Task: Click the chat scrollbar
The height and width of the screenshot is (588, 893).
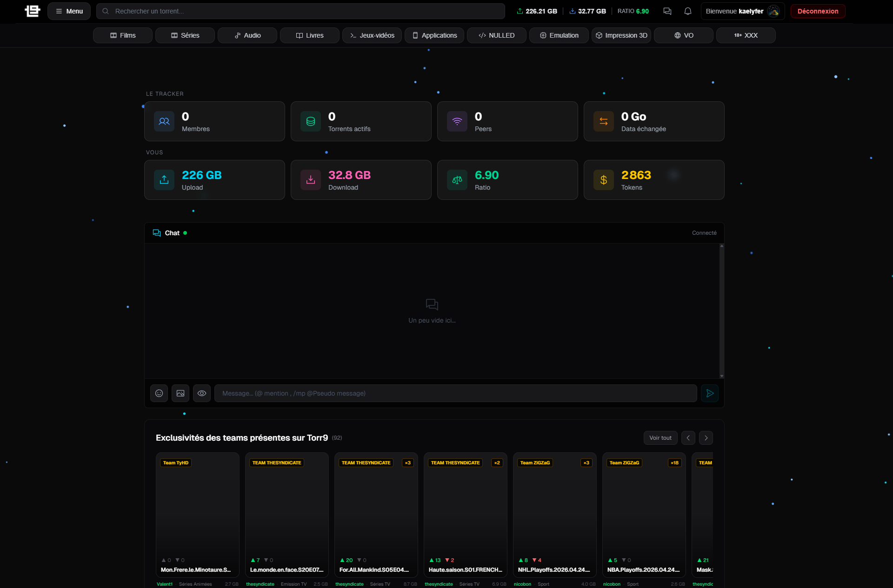Action: (721, 311)
